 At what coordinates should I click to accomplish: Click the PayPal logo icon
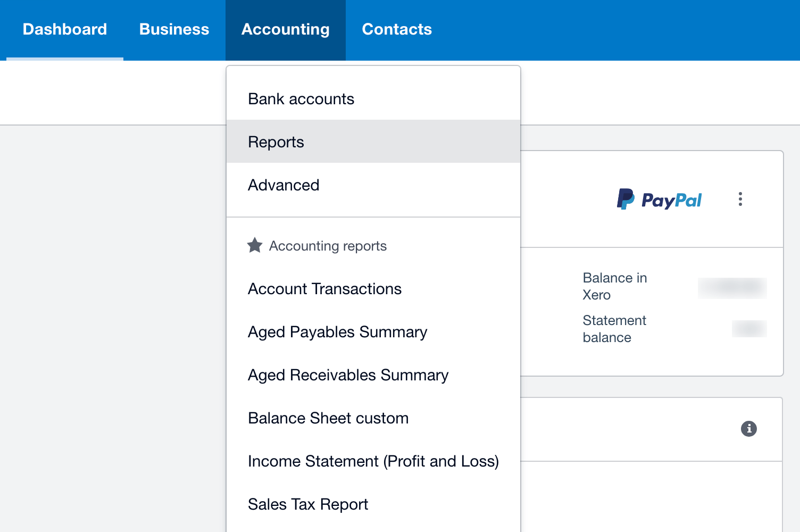tap(659, 199)
